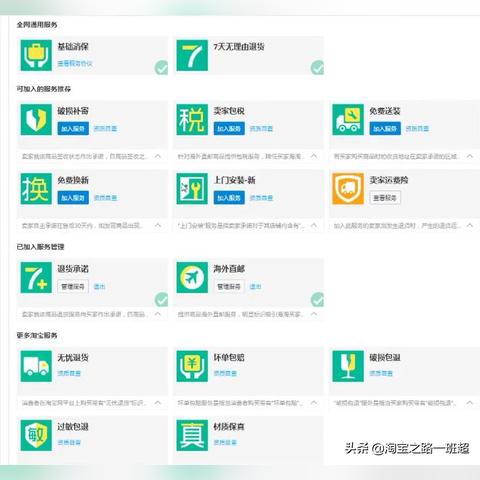Image resolution: width=480 pixels, height=480 pixels.
Task: Click the 7天无理由退货 service title
Action: click(x=239, y=46)
